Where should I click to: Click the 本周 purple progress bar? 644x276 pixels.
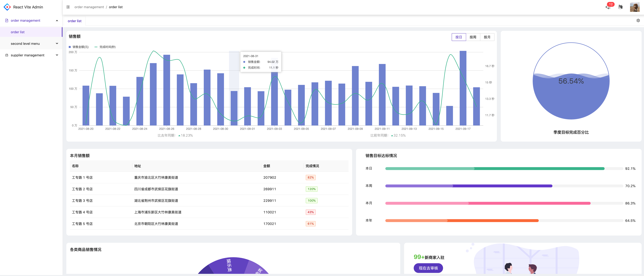tap(469, 186)
